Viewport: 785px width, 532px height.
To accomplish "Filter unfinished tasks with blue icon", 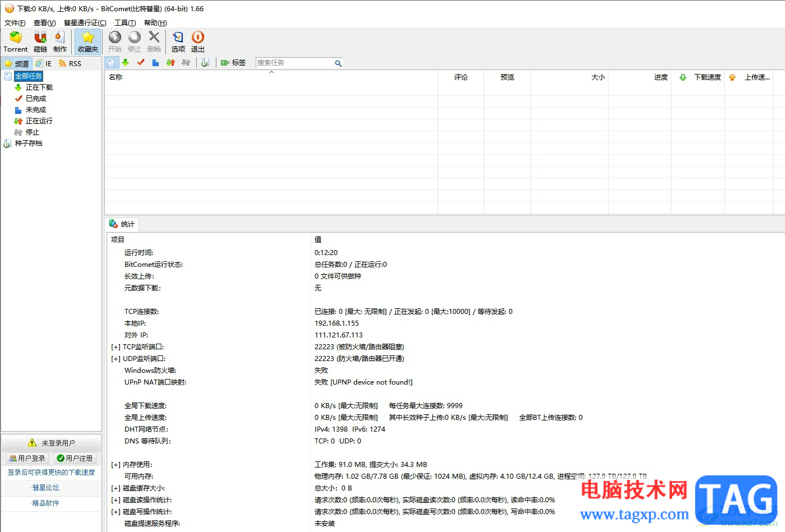I will (156, 63).
